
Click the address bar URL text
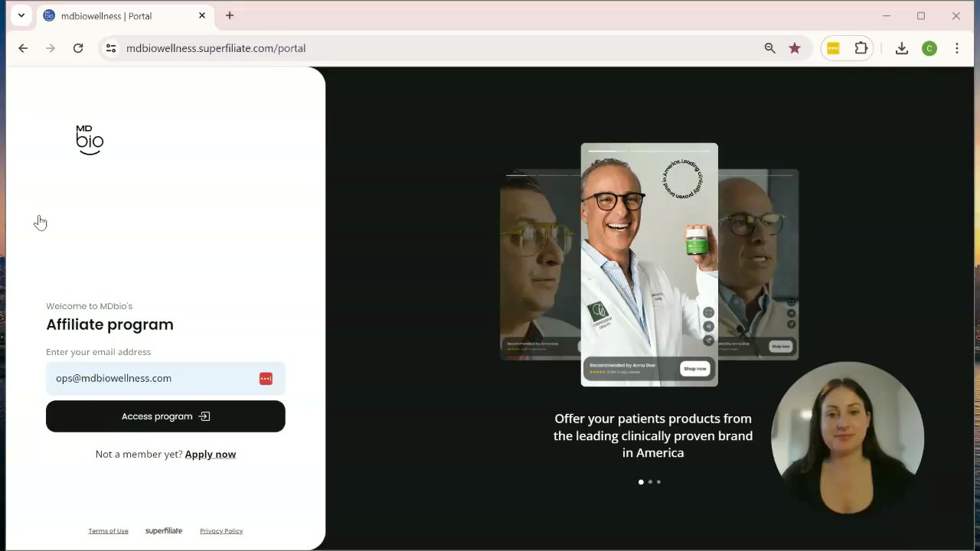pyautogui.click(x=216, y=48)
